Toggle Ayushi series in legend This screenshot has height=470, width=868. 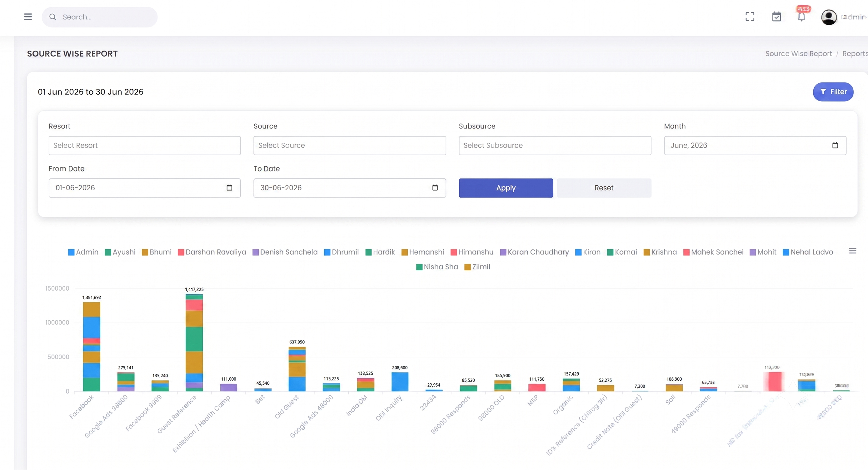(x=120, y=252)
